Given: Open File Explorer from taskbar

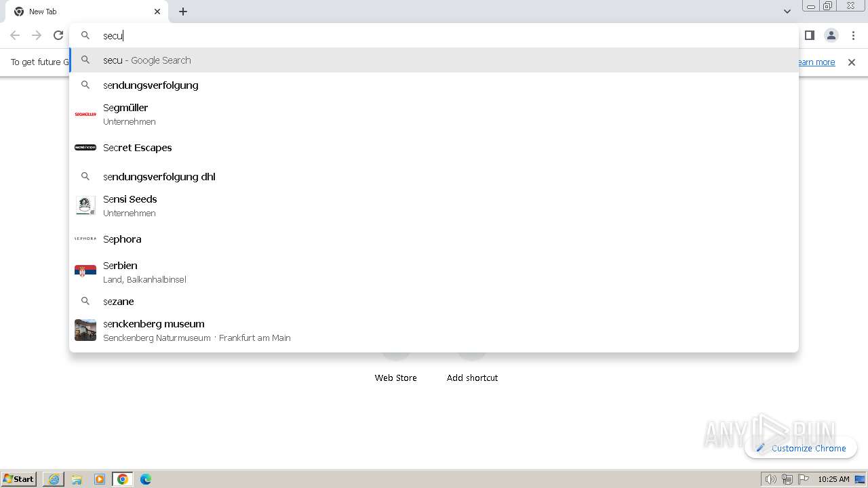Looking at the screenshot, I should [x=77, y=479].
